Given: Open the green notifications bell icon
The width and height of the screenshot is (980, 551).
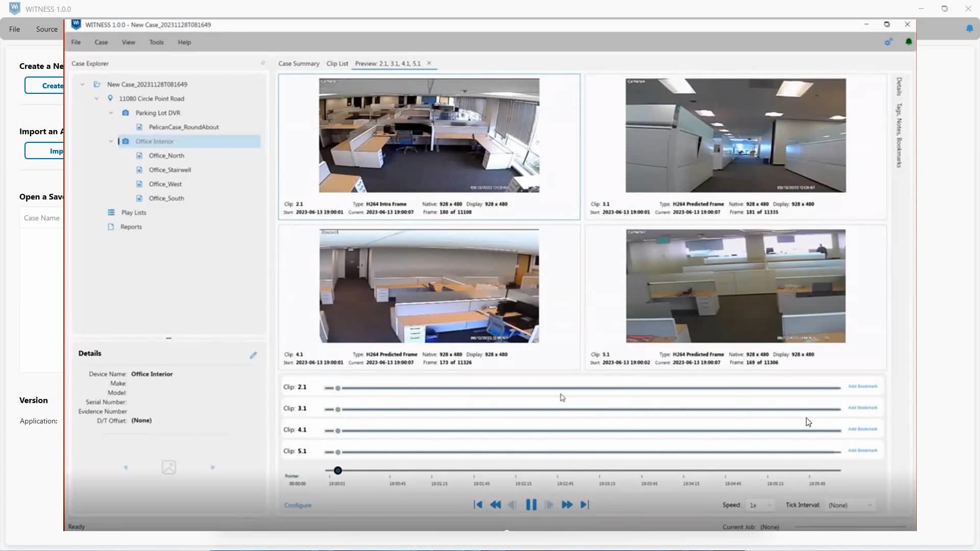Looking at the screenshot, I should click(909, 42).
